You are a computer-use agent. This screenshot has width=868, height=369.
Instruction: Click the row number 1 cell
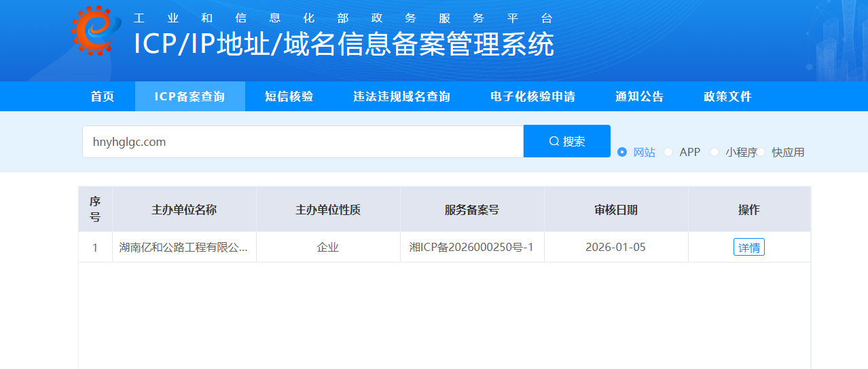95,248
